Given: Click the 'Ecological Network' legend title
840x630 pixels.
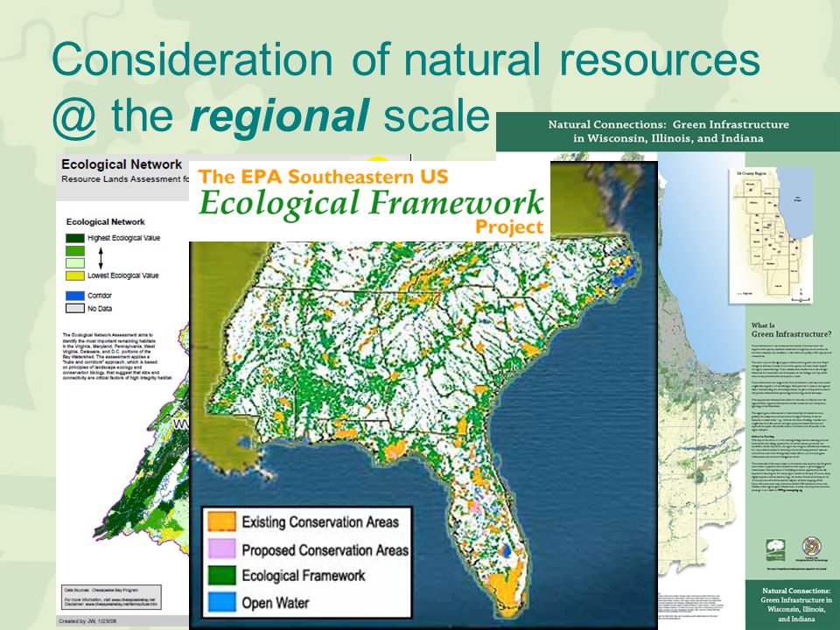Looking at the screenshot, I should [106, 221].
